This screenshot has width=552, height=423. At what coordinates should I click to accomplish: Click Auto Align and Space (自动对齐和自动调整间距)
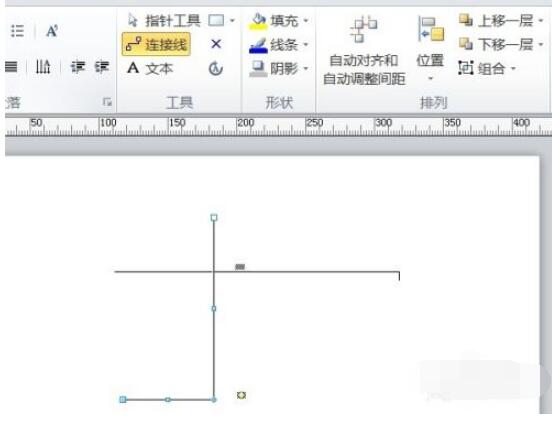pos(364,51)
